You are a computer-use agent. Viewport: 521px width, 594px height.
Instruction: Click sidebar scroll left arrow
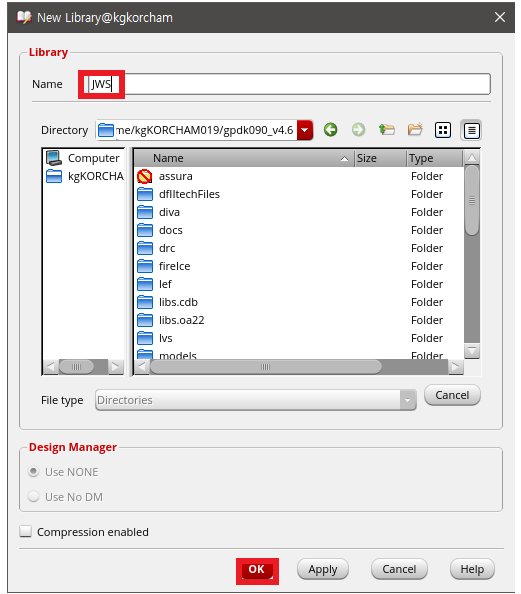pyautogui.click(x=50, y=367)
